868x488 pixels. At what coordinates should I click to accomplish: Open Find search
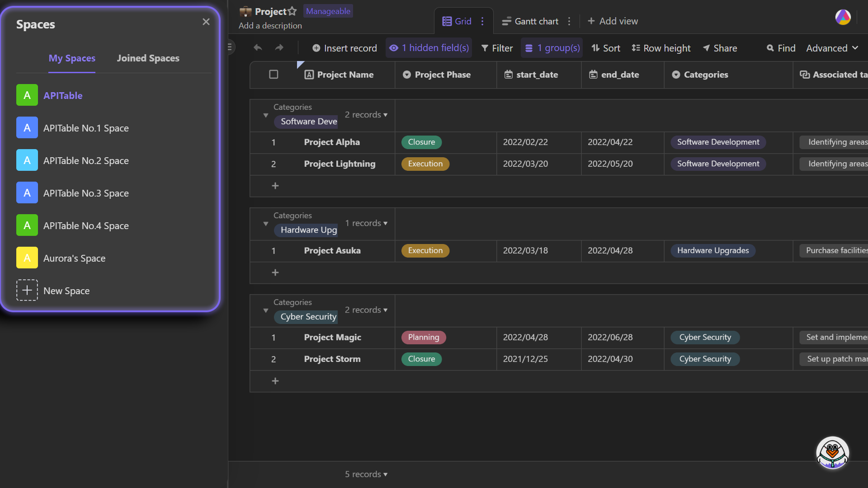pyautogui.click(x=781, y=48)
